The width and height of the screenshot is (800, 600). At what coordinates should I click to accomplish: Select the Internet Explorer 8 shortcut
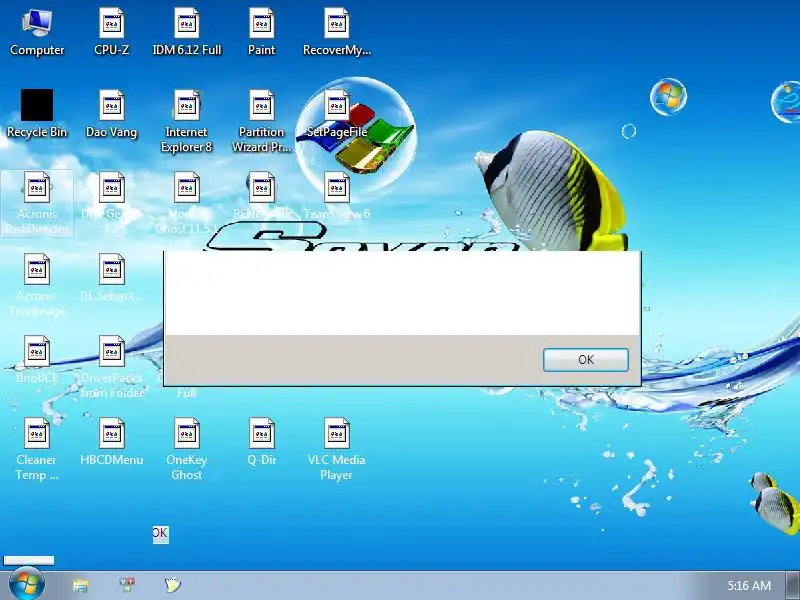click(187, 121)
